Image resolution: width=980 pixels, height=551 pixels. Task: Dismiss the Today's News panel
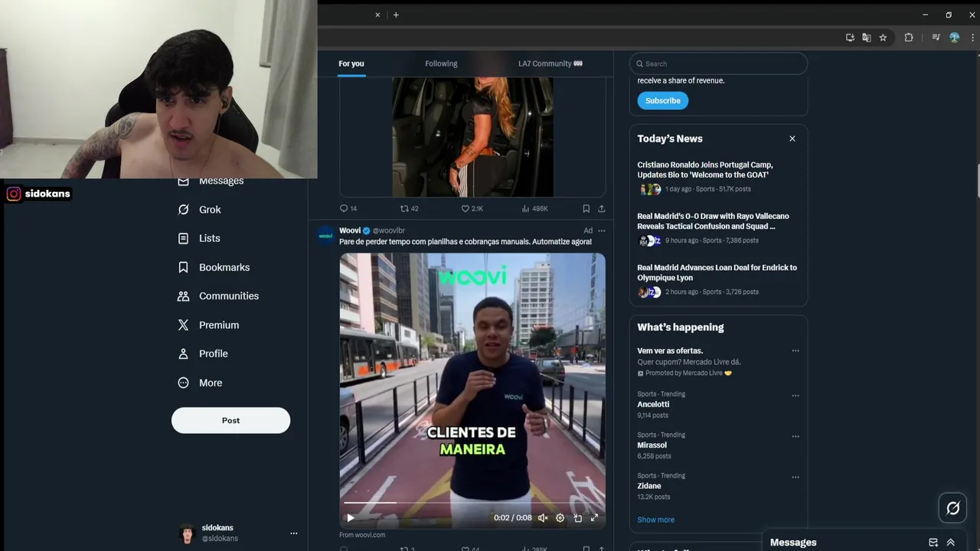coord(792,139)
